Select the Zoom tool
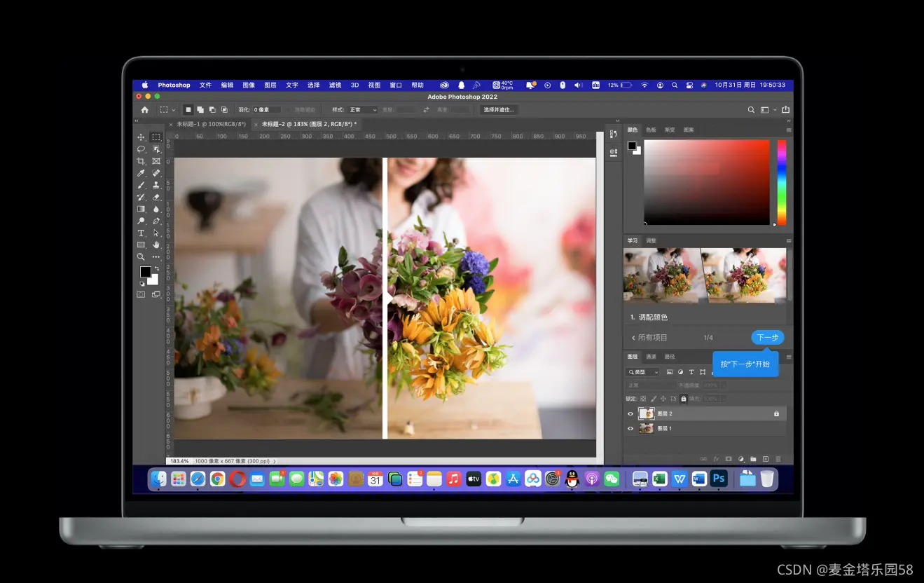This screenshot has width=924, height=583. [141, 256]
